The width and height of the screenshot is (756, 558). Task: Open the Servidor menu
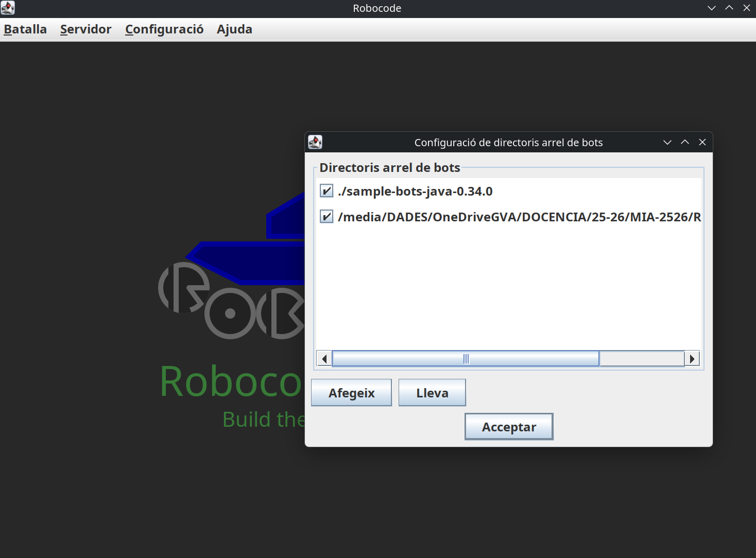(x=85, y=29)
